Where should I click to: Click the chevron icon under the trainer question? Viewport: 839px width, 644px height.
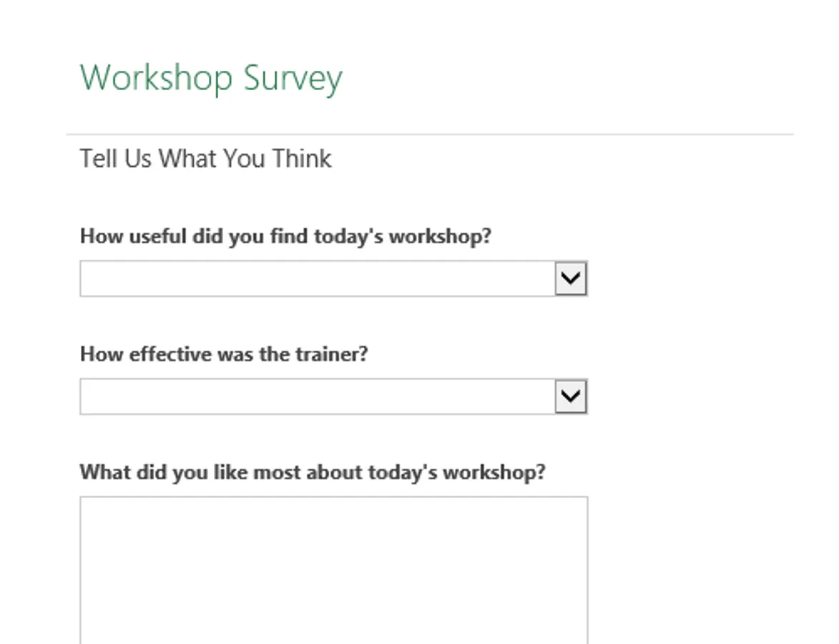click(x=571, y=396)
